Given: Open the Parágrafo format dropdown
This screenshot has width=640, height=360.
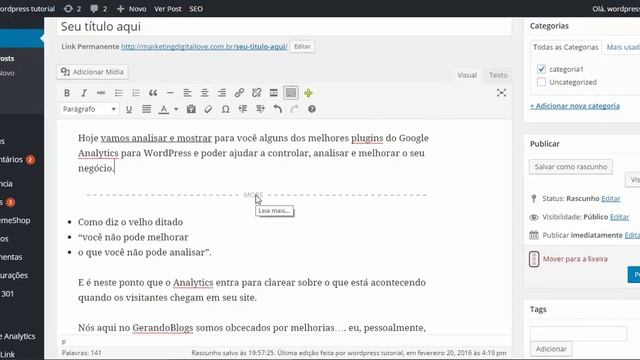Looking at the screenshot, I should point(89,109).
